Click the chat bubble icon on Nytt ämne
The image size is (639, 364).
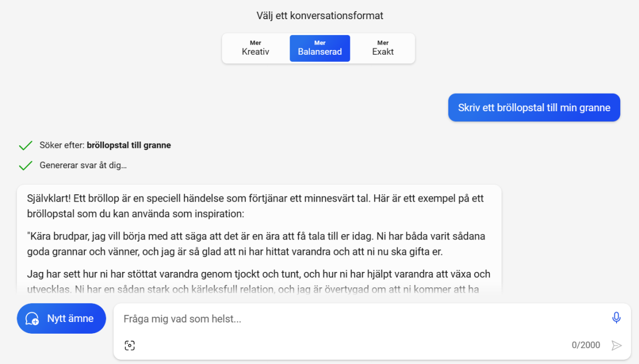pyautogui.click(x=33, y=318)
